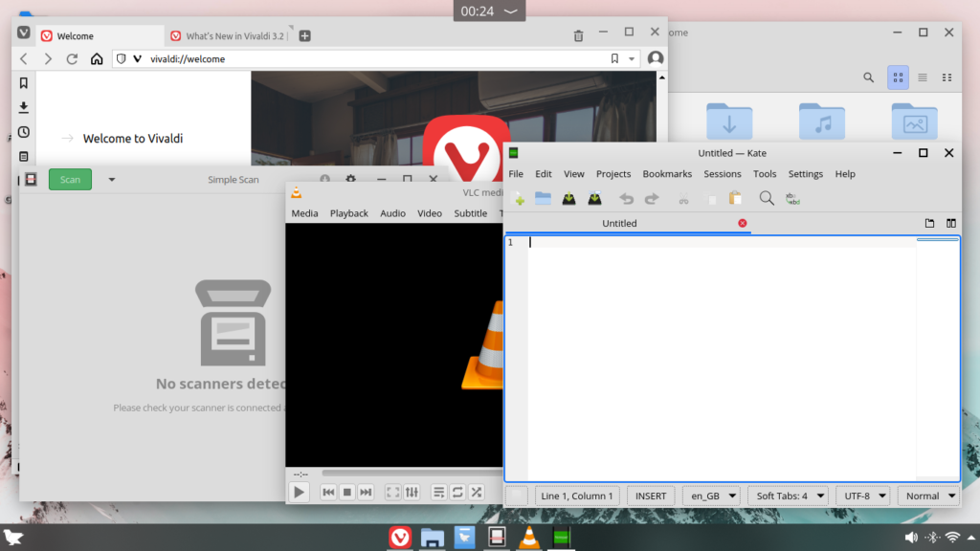
Task: Open search with Kate's magnifier icon
Action: pos(766,198)
